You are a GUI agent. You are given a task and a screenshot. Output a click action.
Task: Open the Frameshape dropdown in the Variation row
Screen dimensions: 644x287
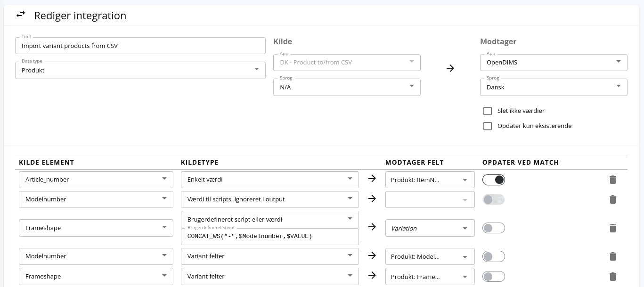pos(96,228)
